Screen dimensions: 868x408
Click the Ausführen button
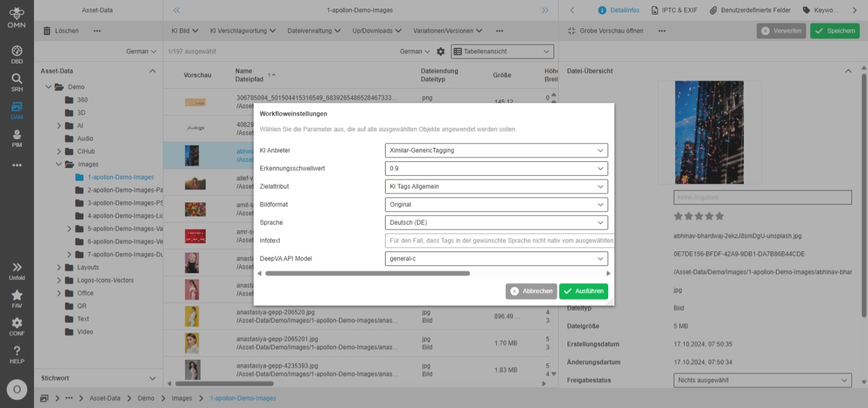coord(584,291)
